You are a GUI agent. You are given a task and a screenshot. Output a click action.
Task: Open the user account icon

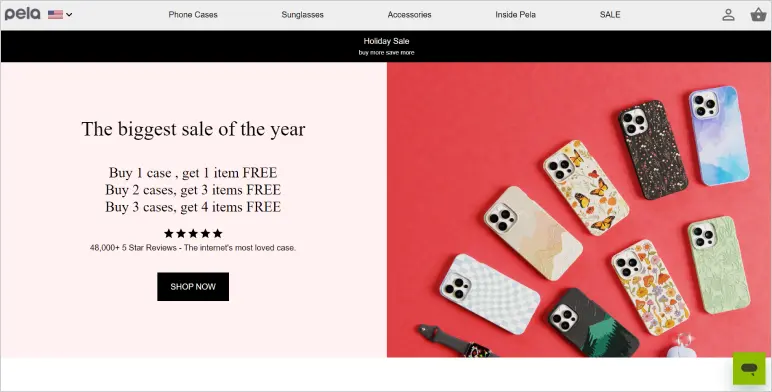click(728, 15)
